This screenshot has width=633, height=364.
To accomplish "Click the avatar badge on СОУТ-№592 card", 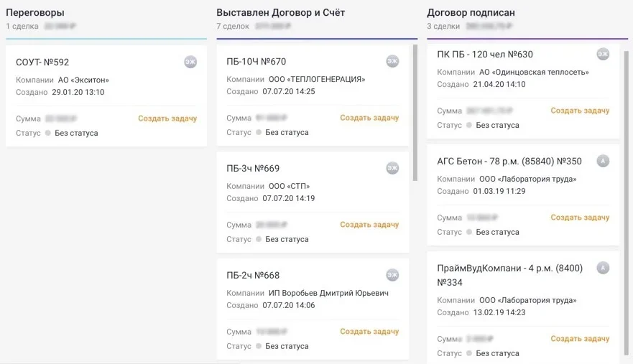I will [x=190, y=62].
